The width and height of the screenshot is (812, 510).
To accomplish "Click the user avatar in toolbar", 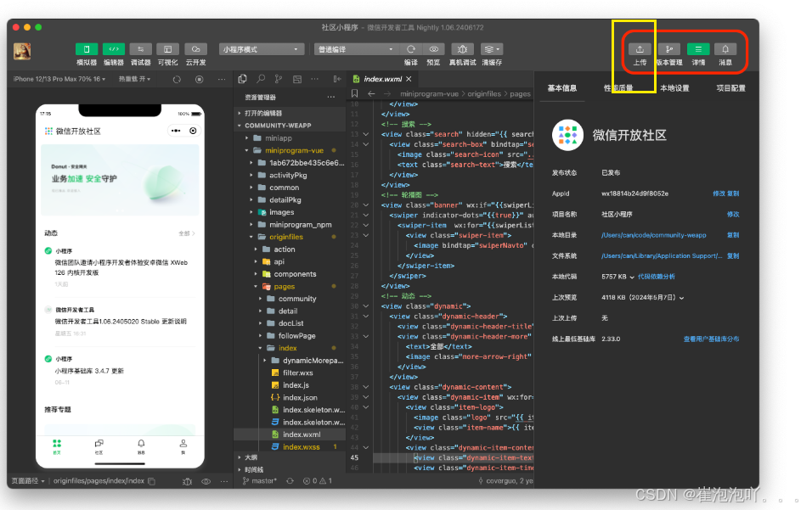I will [22, 51].
